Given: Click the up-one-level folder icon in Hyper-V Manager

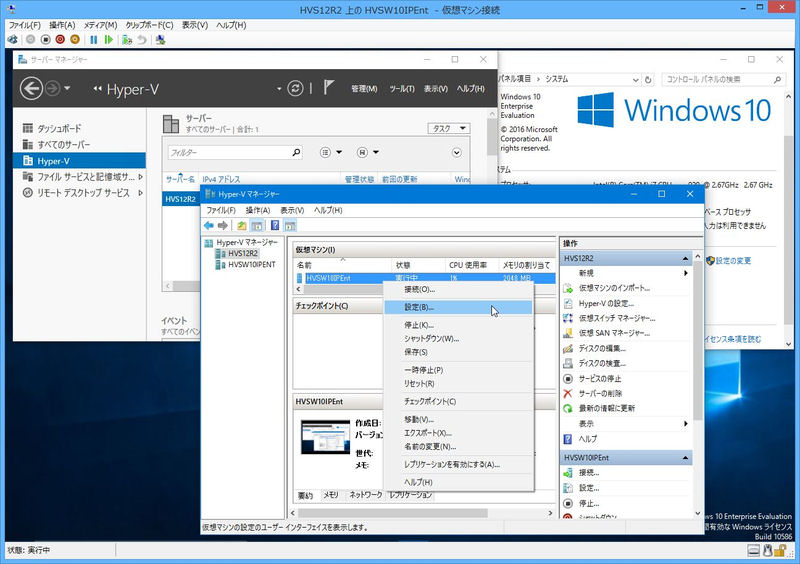Looking at the screenshot, I should (242, 225).
